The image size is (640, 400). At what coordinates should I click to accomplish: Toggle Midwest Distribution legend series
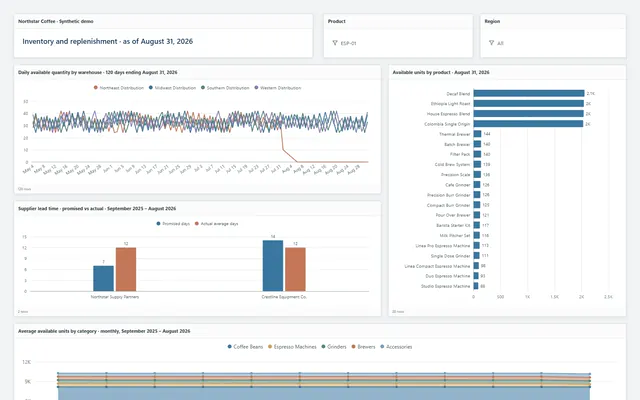[x=172, y=88]
